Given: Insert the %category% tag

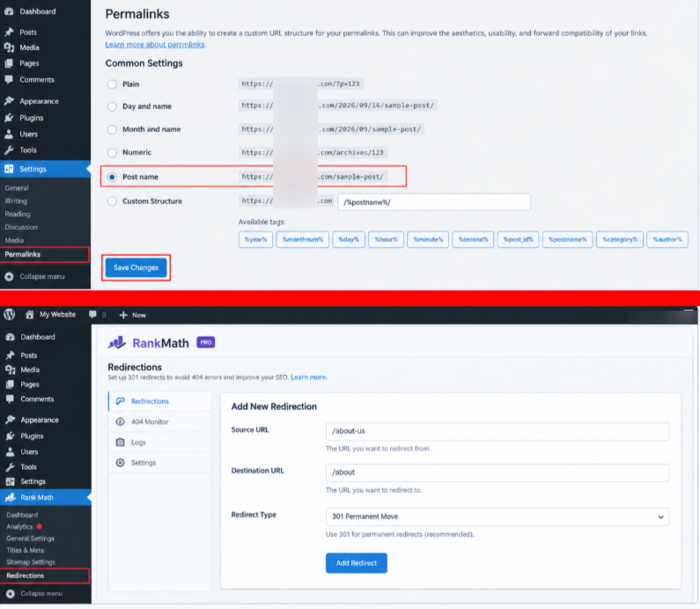Looking at the screenshot, I should coord(620,239).
